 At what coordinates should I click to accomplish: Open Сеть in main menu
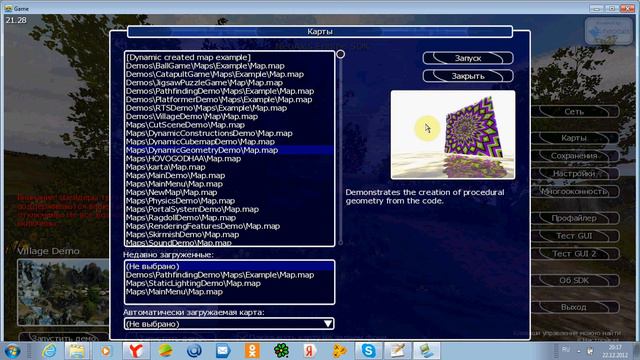click(574, 111)
